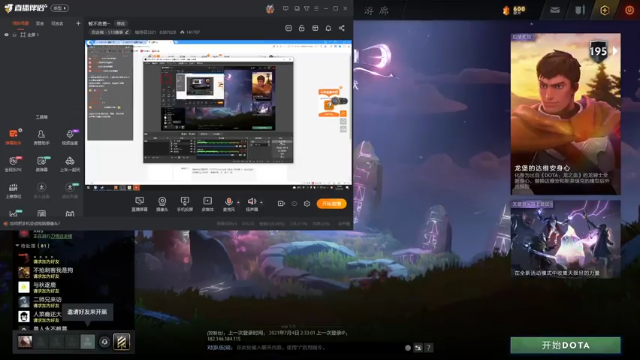The height and width of the screenshot is (360, 640).
Task: Add a 直播屏幕 screen capture source
Action: (140, 204)
